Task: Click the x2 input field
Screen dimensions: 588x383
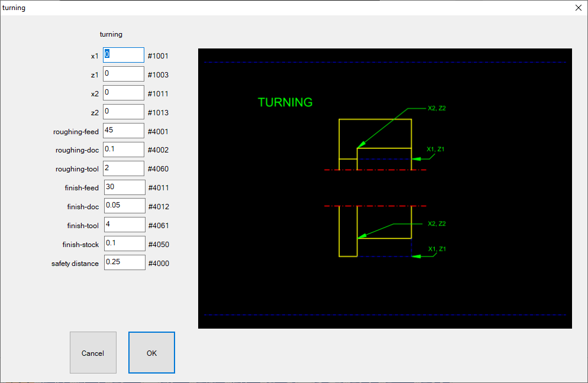Action: click(124, 93)
